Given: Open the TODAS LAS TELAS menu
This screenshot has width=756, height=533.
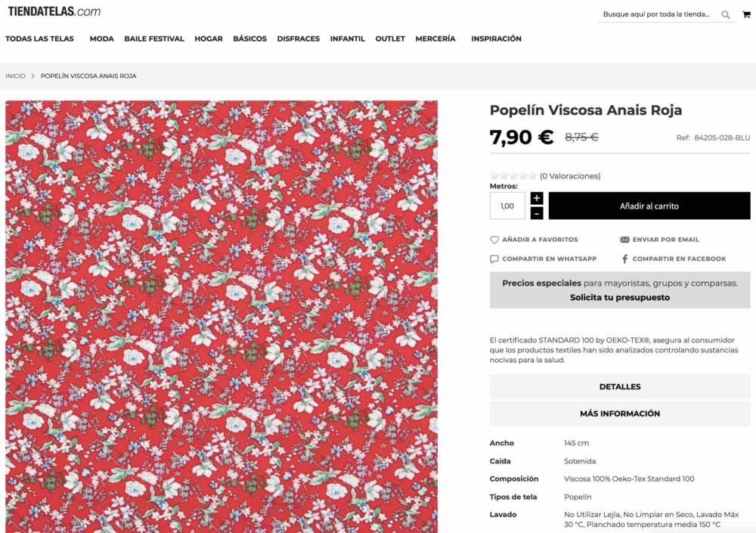Looking at the screenshot, I should coord(39,39).
